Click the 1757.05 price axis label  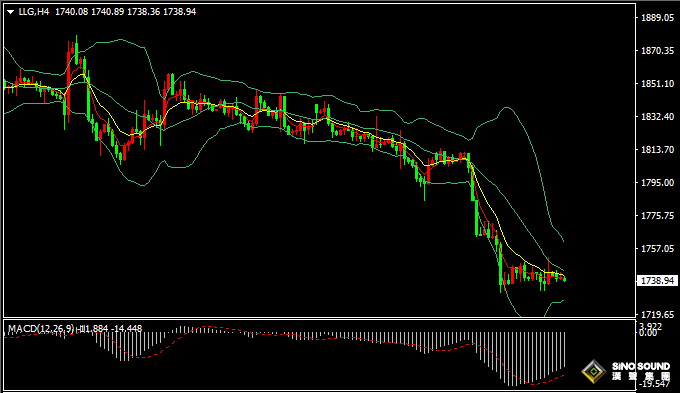point(657,249)
